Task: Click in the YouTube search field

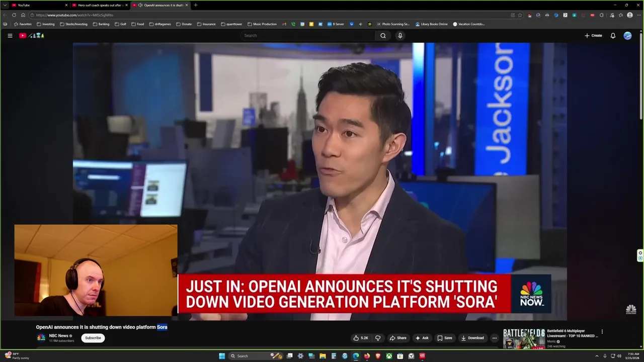Action: pyautogui.click(x=308, y=36)
